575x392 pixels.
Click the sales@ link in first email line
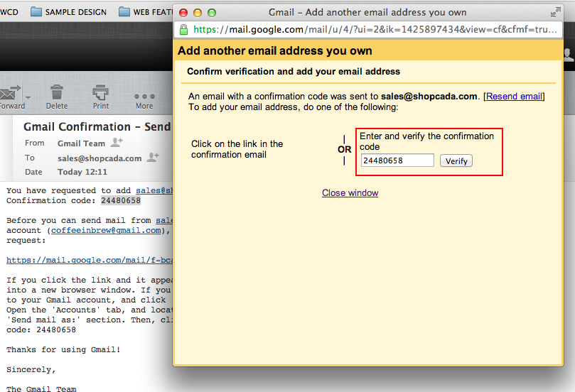pos(154,190)
